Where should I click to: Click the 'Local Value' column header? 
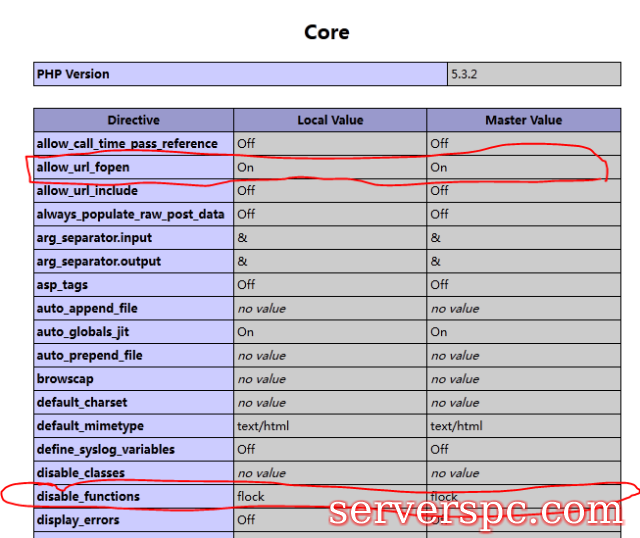(x=330, y=120)
